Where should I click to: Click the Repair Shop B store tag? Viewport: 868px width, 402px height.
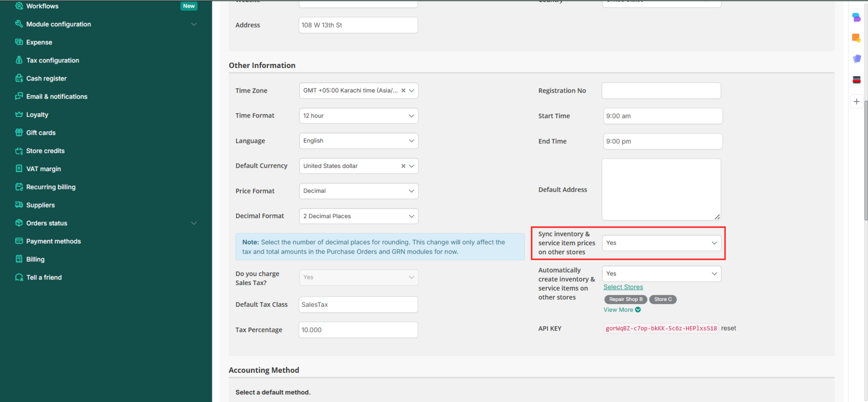pyautogui.click(x=626, y=299)
